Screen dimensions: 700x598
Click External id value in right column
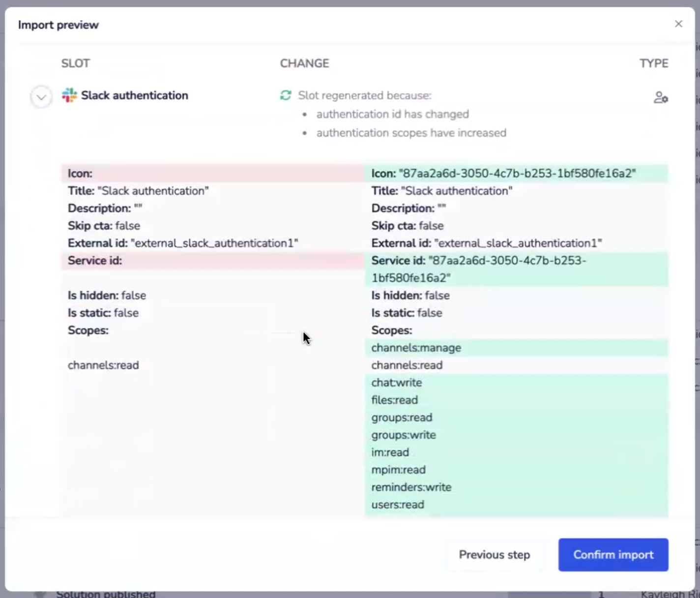tap(518, 243)
